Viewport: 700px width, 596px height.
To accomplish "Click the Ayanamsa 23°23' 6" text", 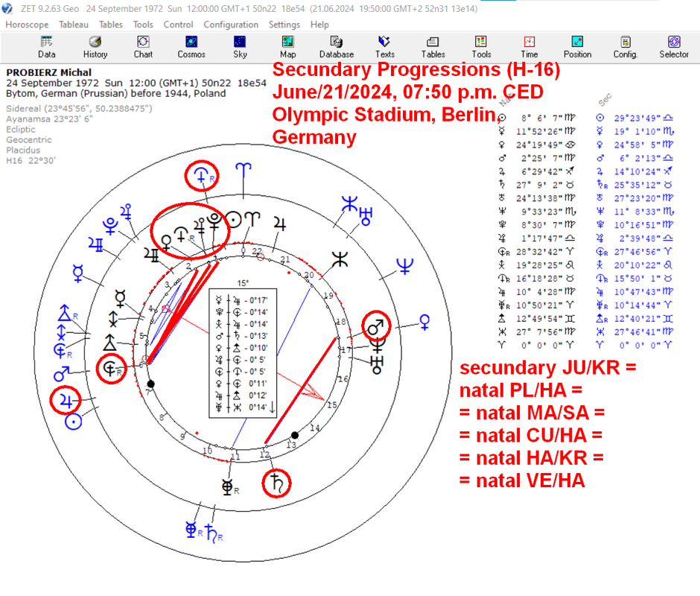I will point(49,119).
